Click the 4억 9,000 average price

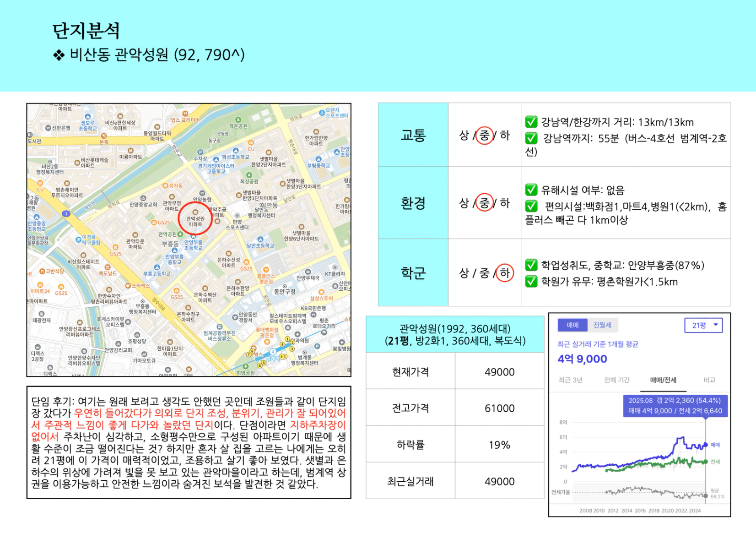582,359
